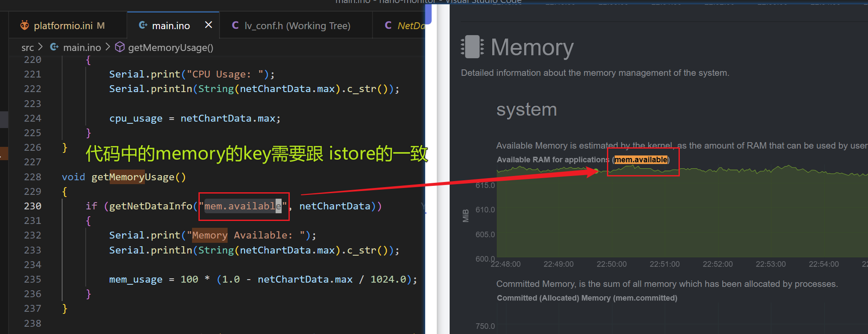Switch to lv_conf.h (Working Tree) tab

coord(297,26)
